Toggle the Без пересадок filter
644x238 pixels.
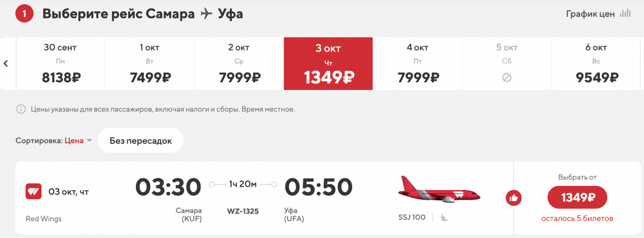tap(141, 141)
